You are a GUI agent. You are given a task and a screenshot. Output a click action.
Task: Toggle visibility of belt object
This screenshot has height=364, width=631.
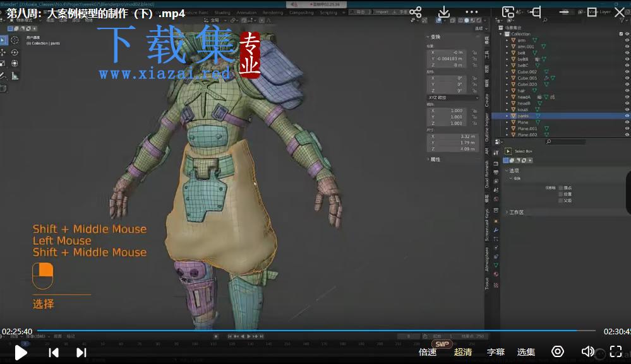pyautogui.click(x=627, y=52)
